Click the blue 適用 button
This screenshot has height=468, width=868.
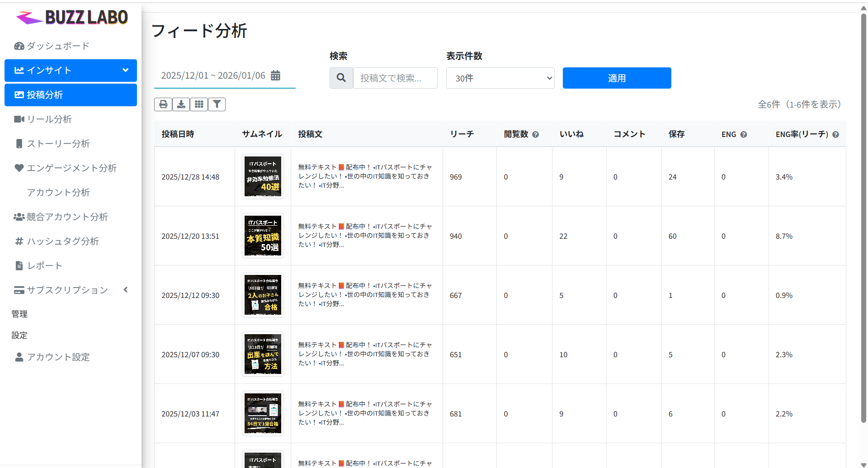[x=617, y=78]
